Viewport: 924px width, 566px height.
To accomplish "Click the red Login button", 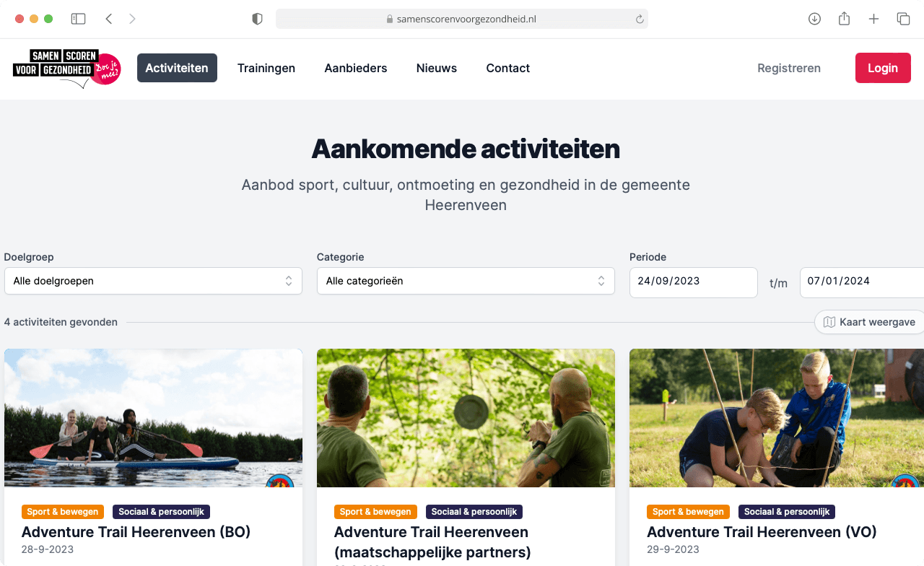I will pos(883,68).
